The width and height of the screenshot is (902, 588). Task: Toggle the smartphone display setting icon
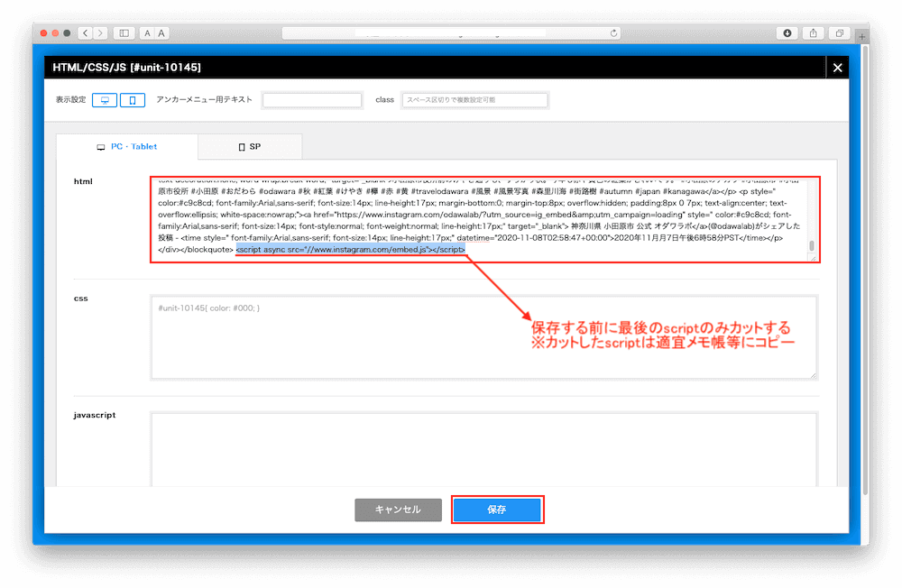click(x=133, y=100)
